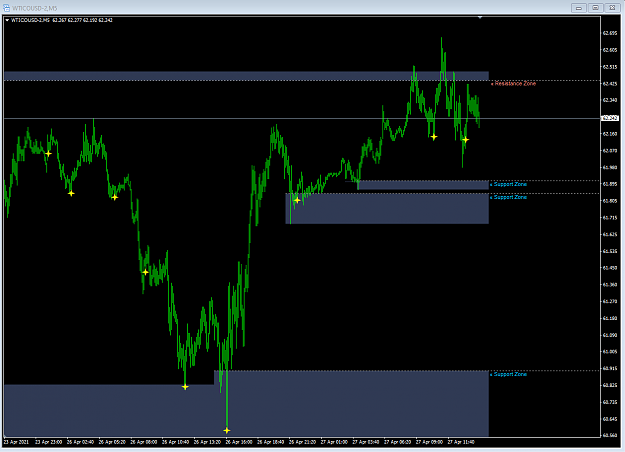625x452 pixels.
Task: Select the chart shift triangle marker at top
Action: (480, 17)
